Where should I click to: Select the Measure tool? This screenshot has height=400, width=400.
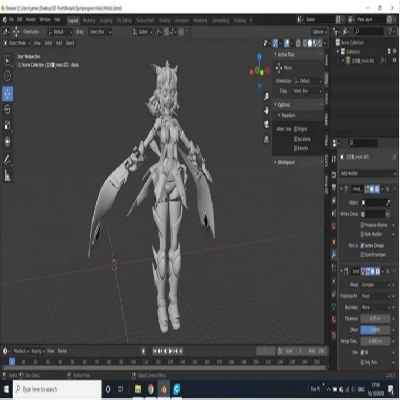point(7,175)
